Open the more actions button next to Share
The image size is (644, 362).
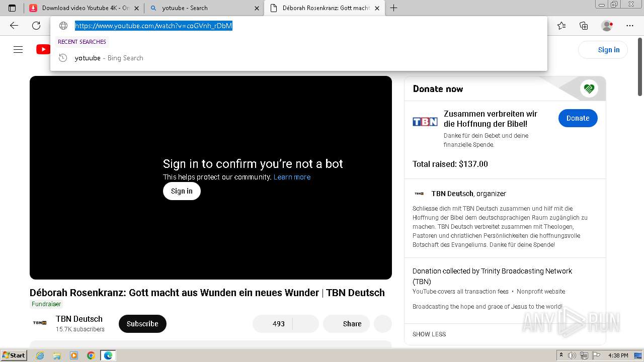[x=383, y=324]
